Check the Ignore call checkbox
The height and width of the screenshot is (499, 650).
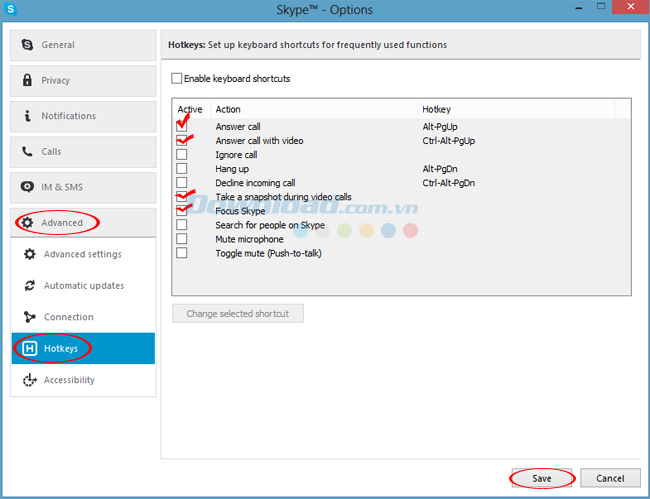(182, 154)
